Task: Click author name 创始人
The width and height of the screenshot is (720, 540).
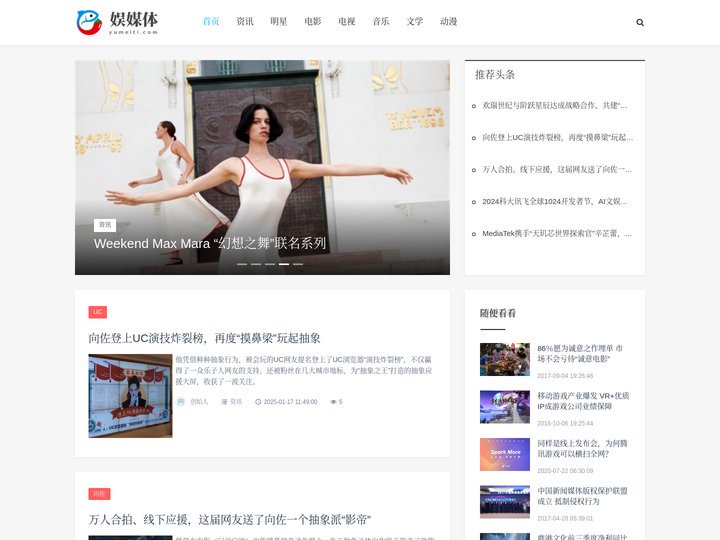Action: 199,402
